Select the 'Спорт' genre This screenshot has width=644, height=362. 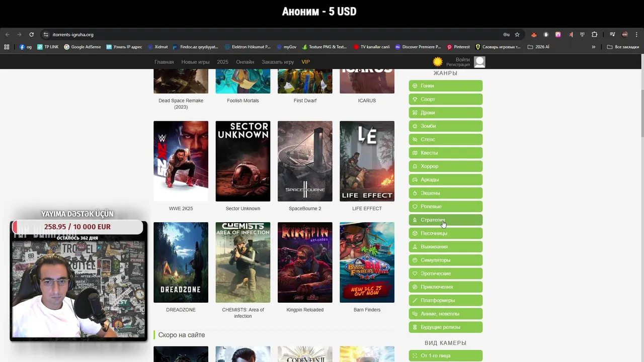click(445, 100)
